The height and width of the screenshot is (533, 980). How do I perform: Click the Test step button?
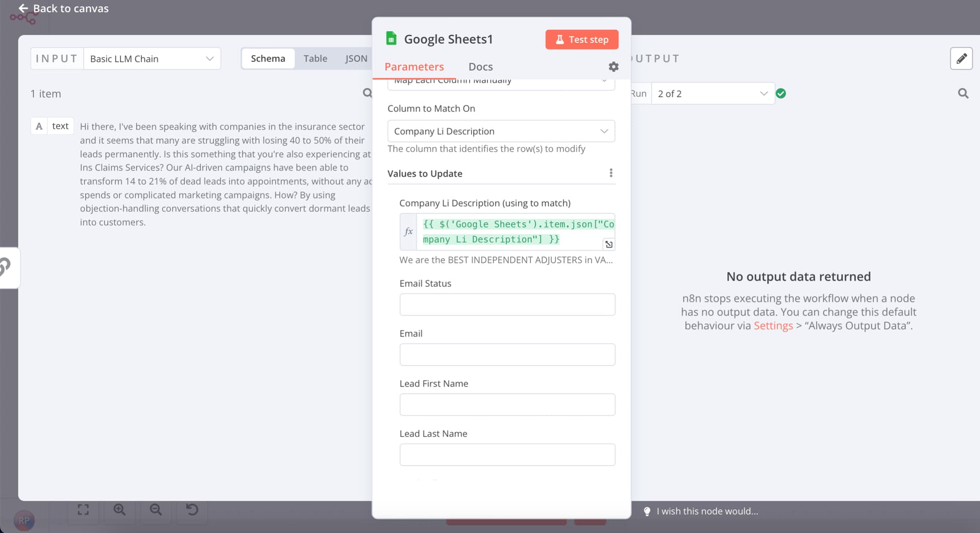[x=582, y=39]
